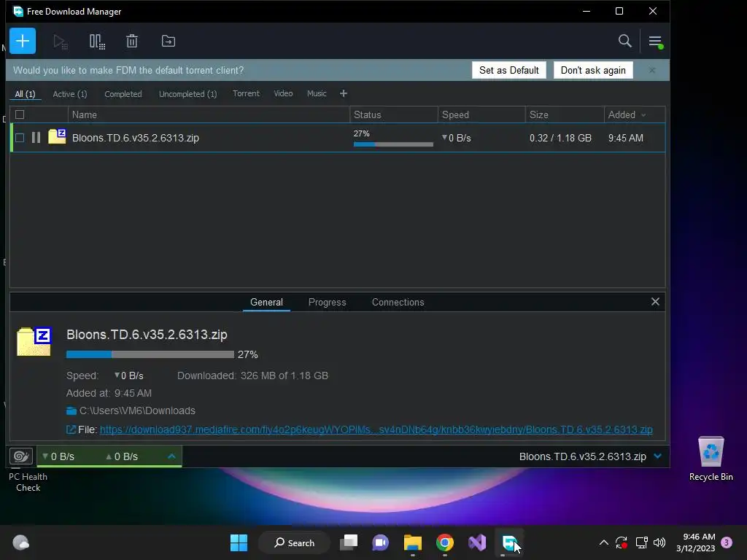Screen dimensions: 747x560
Task: Show hidden system tray icons
Action: pyautogui.click(x=603, y=542)
